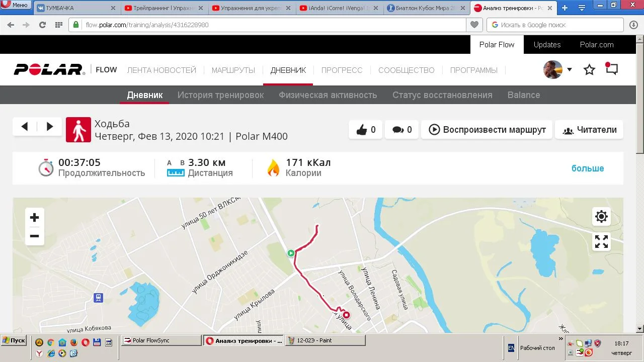644x362 pixels.
Task: Select the История тренировок sub-tab
Action: pyautogui.click(x=220, y=95)
